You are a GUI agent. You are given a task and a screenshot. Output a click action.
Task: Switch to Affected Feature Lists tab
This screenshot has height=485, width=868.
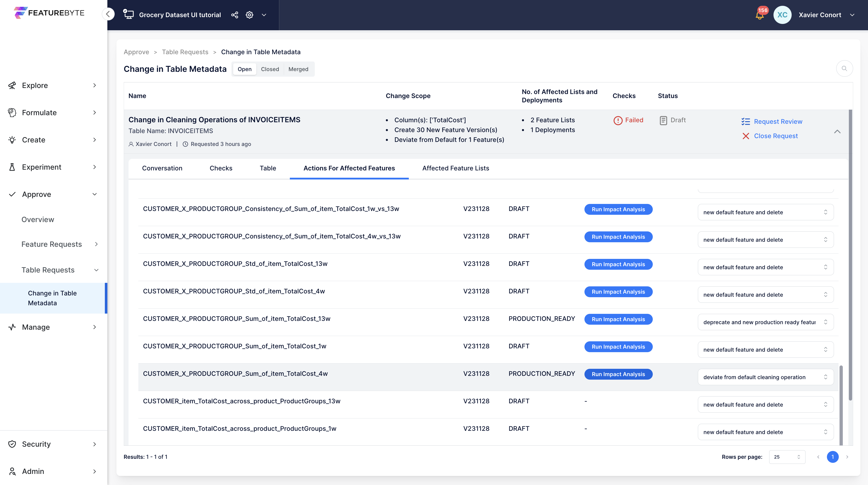(456, 168)
